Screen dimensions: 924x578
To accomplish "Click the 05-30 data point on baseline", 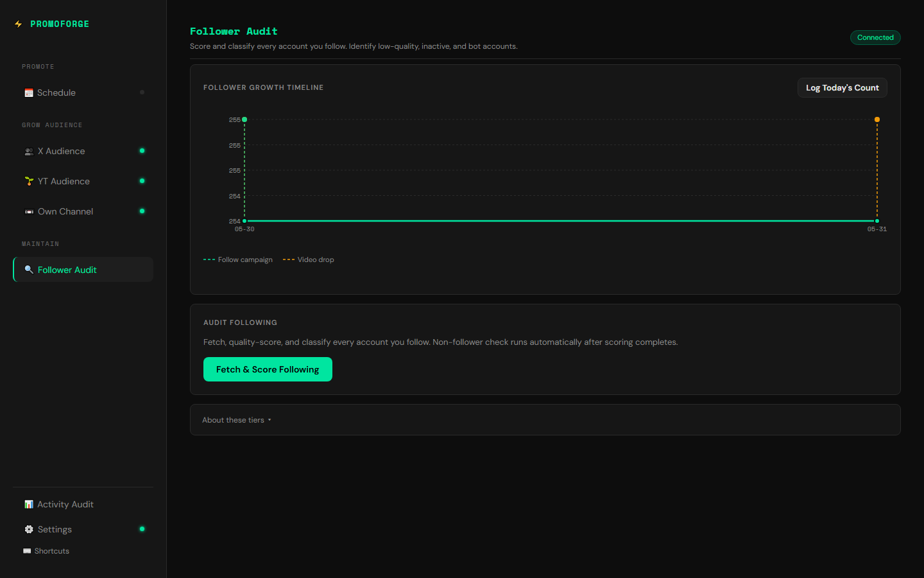I will click(244, 221).
